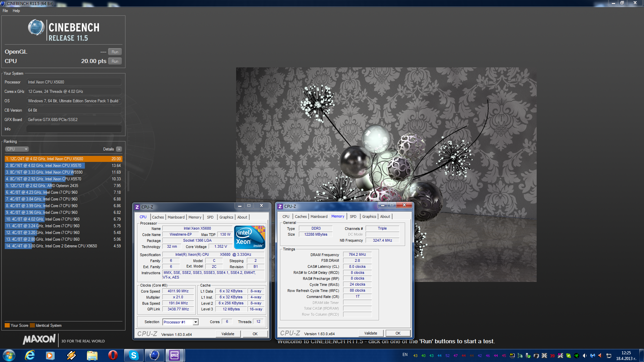Click the Show Desktop strip
The image size is (644, 362).
coord(641,355)
